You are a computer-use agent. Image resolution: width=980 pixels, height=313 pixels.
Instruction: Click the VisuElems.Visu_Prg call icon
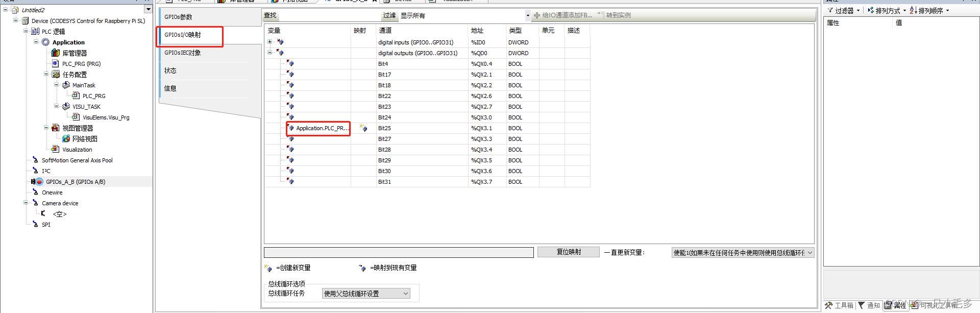(x=76, y=117)
